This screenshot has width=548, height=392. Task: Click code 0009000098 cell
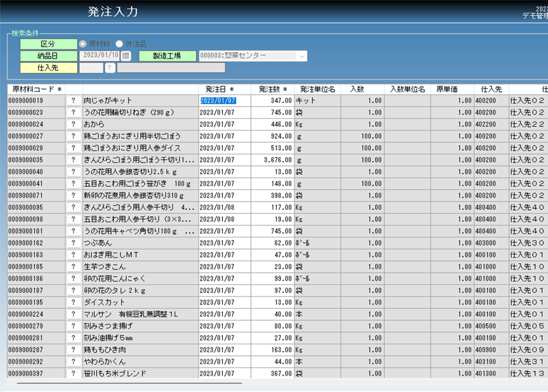36,220
